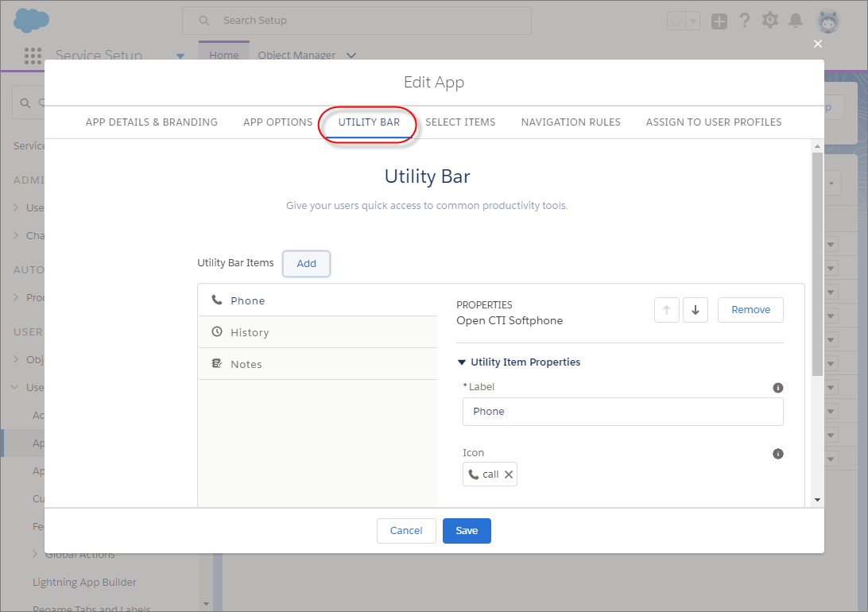
Task: Save the app changes
Action: click(x=467, y=531)
